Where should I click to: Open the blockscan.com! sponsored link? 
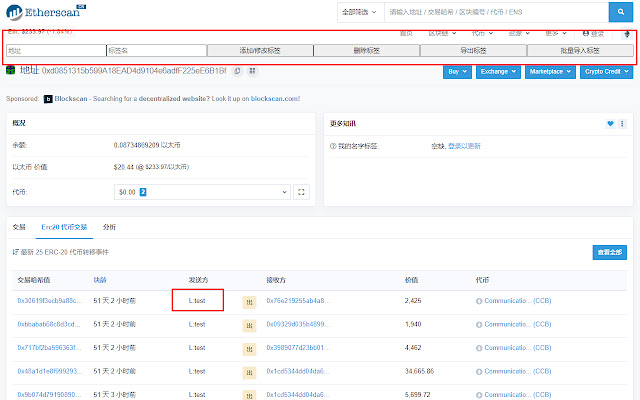(x=275, y=99)
